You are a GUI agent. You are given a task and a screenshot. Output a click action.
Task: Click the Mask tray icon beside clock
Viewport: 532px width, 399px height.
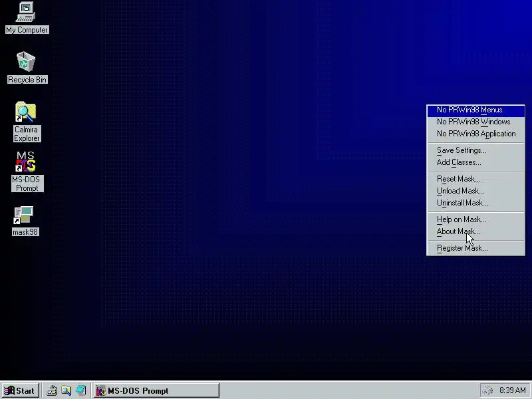487,390
